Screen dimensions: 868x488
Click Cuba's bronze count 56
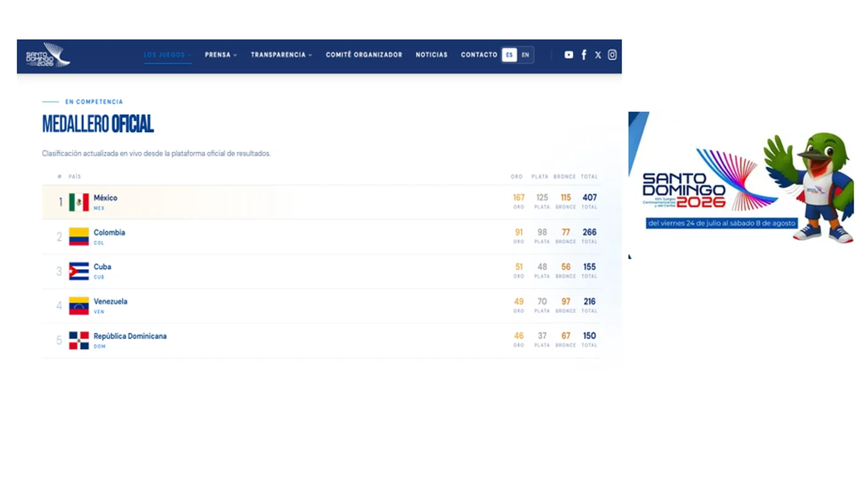566,267
